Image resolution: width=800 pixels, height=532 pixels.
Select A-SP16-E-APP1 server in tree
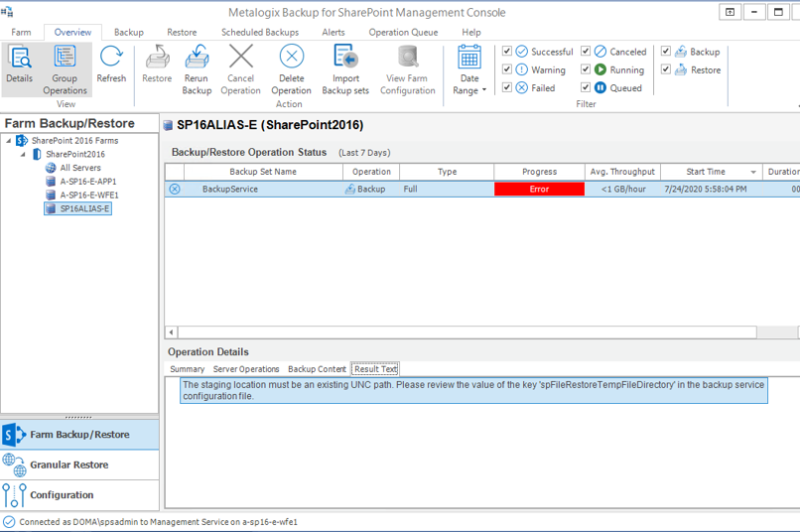pos(87,182)
